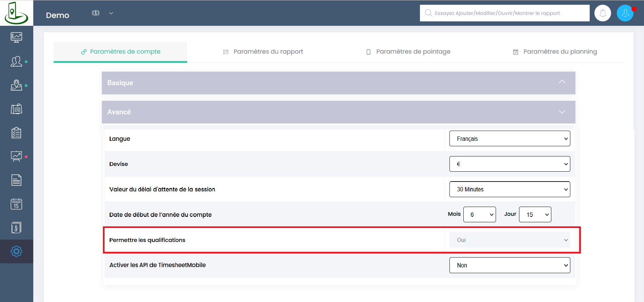Open the Devise currency dropdown

(x=509, y=164)
